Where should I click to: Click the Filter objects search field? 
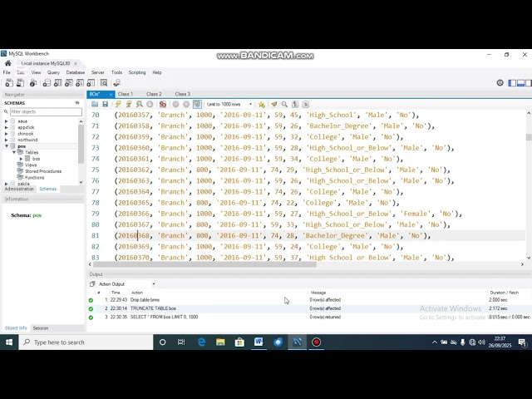pos(46,111)
